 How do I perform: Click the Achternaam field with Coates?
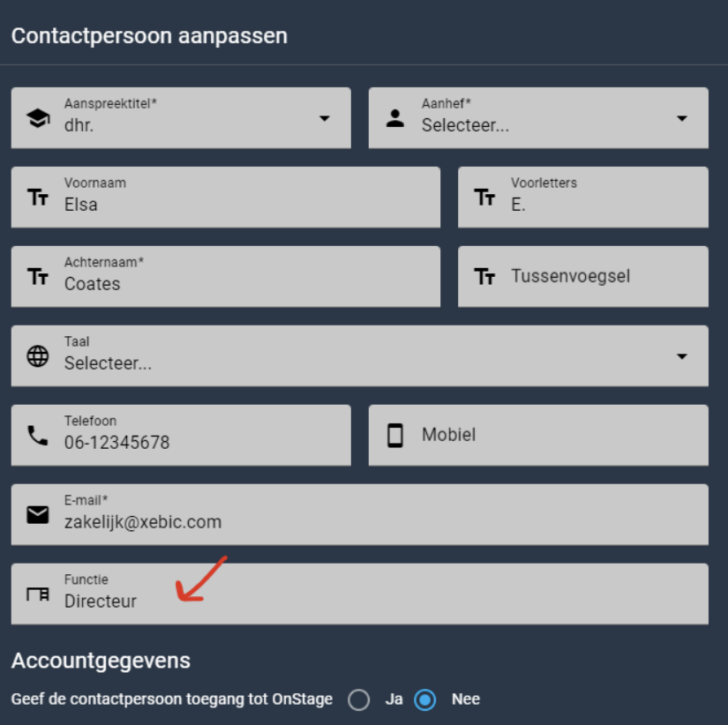pos(226,277)
